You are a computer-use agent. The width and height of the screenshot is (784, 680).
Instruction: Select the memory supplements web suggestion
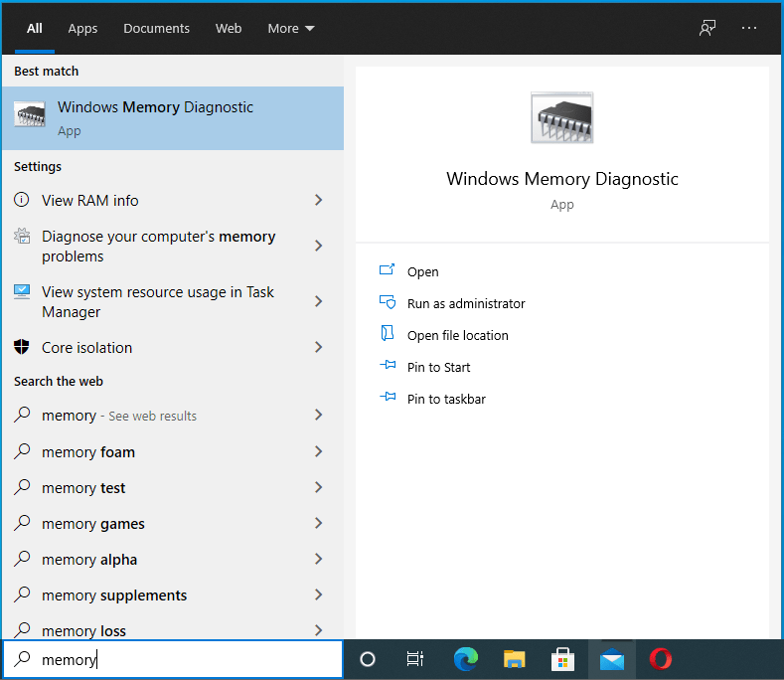tap(173, 595)
